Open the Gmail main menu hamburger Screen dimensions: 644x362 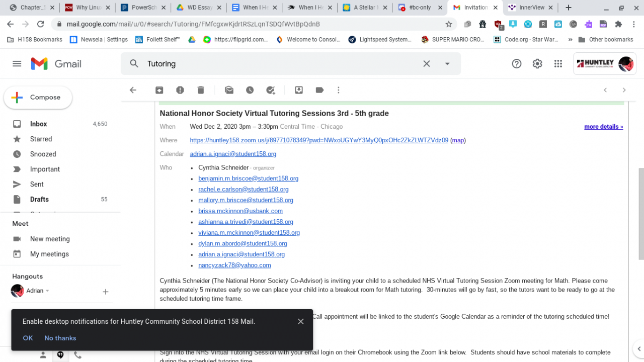(x=17, y=64)
